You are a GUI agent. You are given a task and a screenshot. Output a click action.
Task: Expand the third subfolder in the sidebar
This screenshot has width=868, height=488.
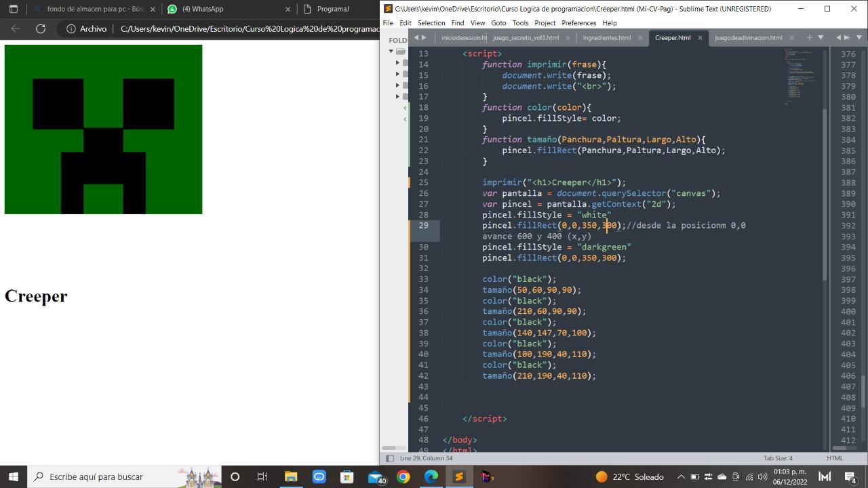click(398, 85)
